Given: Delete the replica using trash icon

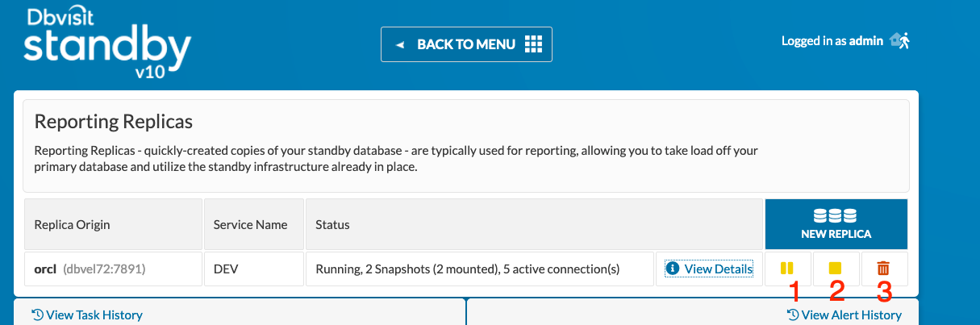Looking at the screenshot, I should point(884,269).
